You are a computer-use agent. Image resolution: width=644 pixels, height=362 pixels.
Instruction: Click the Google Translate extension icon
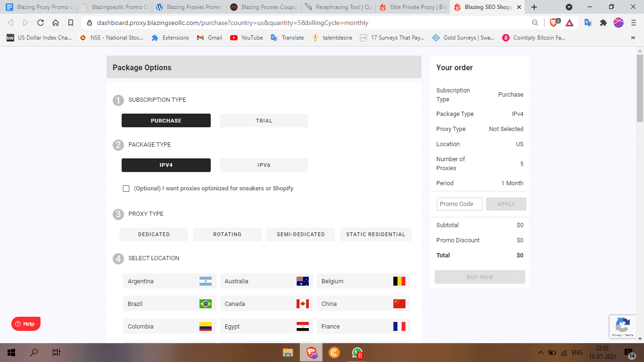588,22
